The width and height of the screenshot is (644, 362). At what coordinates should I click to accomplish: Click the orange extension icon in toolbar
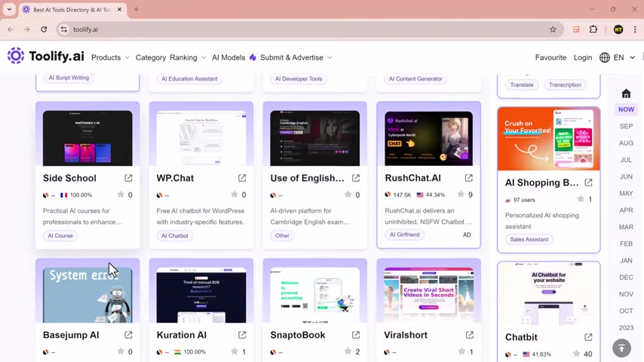coord(576,29)
